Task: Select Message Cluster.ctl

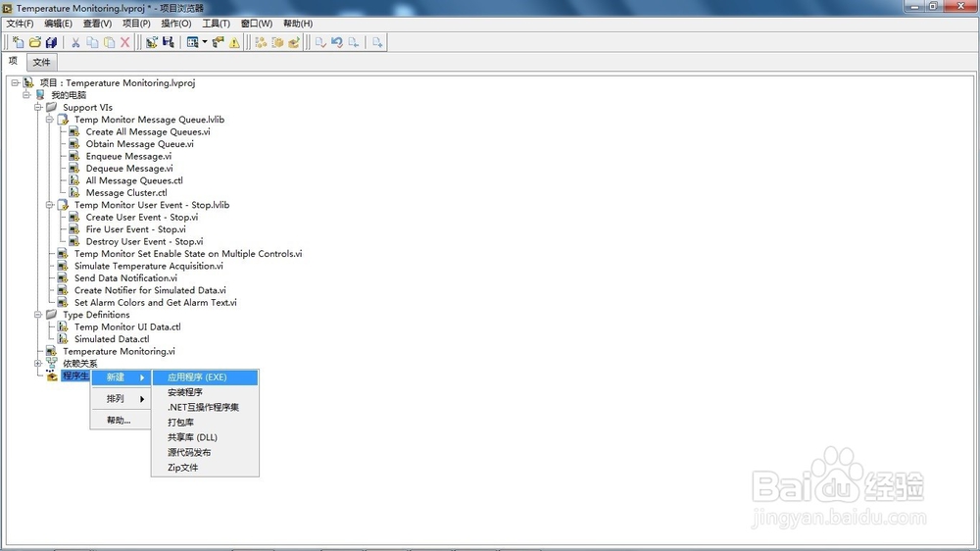Action: coord(126,192)
